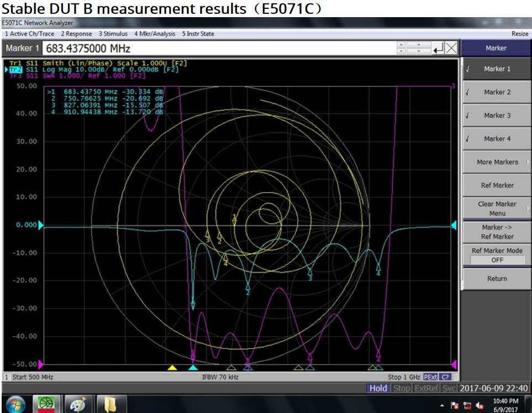Viewport: 532px width, 413px height.
Task: Increment the marker value with the small up arrow
Action: pyautogui.click(x=401, y=45)
